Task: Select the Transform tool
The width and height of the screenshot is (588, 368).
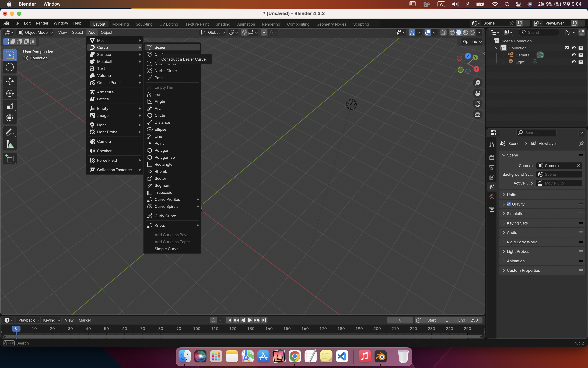Action: [10, 118]
